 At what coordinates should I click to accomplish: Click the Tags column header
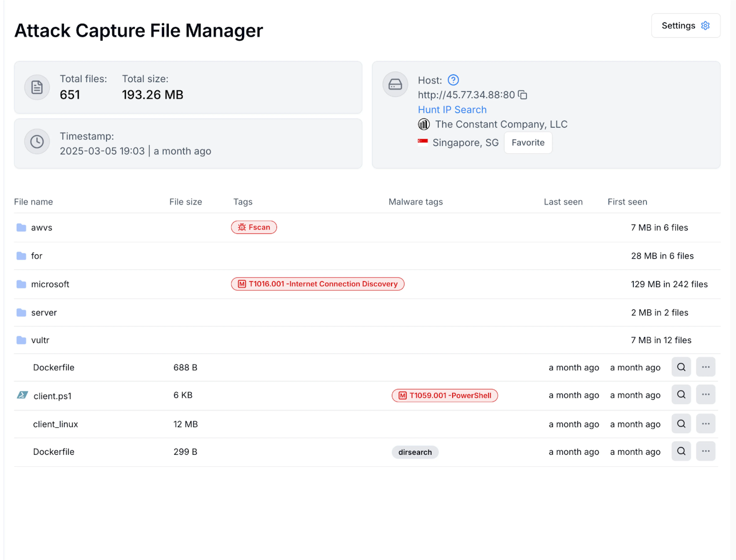pyautogui.click(x=243, y=202)
